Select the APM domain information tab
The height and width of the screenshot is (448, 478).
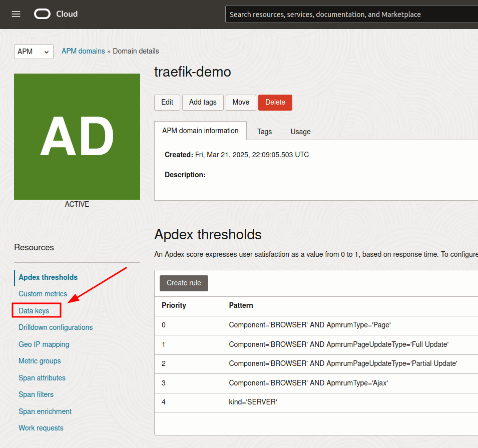pos(200,131)
